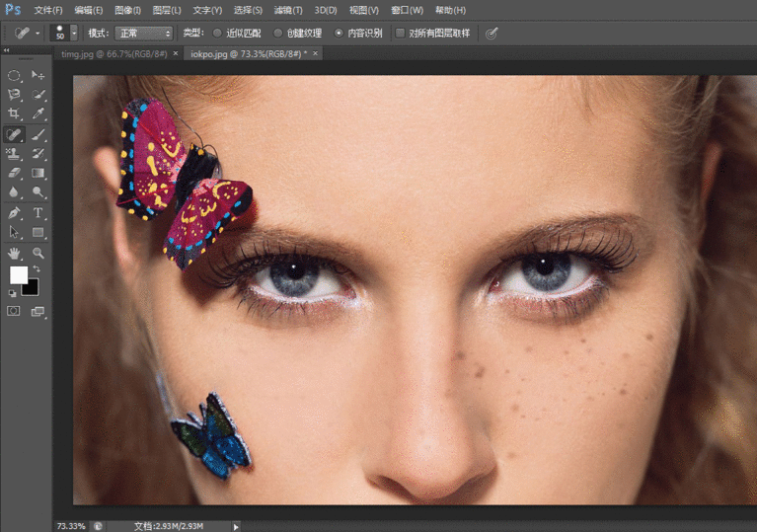This screenshot has width=757, height=532.
Task: Select the 近似匹配 radio option
Action: (x=217, y=33)
